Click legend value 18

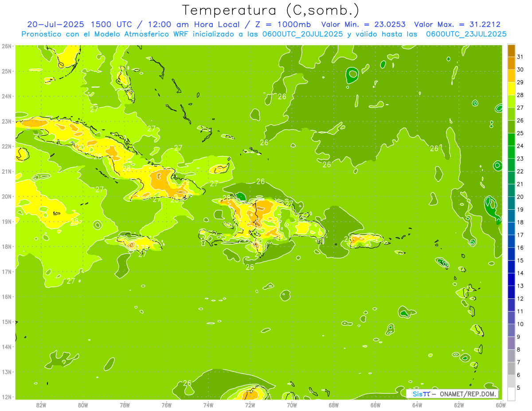coord(520,222)
